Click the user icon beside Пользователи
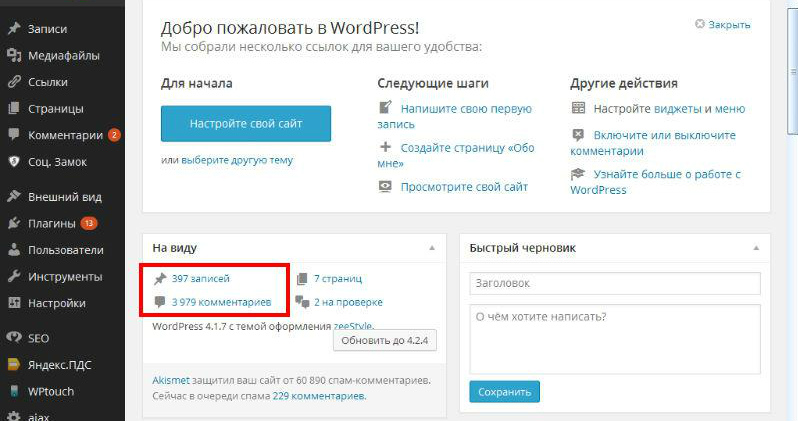798x421 pixels. tap(14, 249)
